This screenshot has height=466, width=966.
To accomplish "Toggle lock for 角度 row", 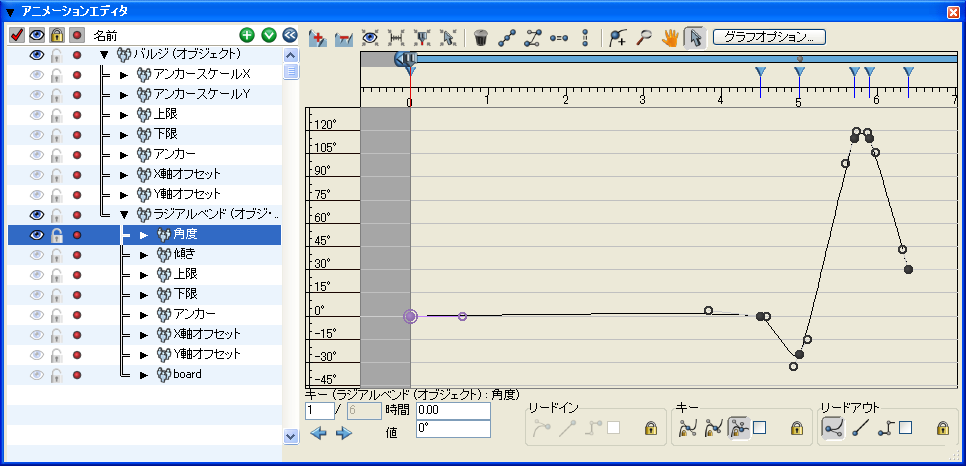I will [x=57, y=235].
